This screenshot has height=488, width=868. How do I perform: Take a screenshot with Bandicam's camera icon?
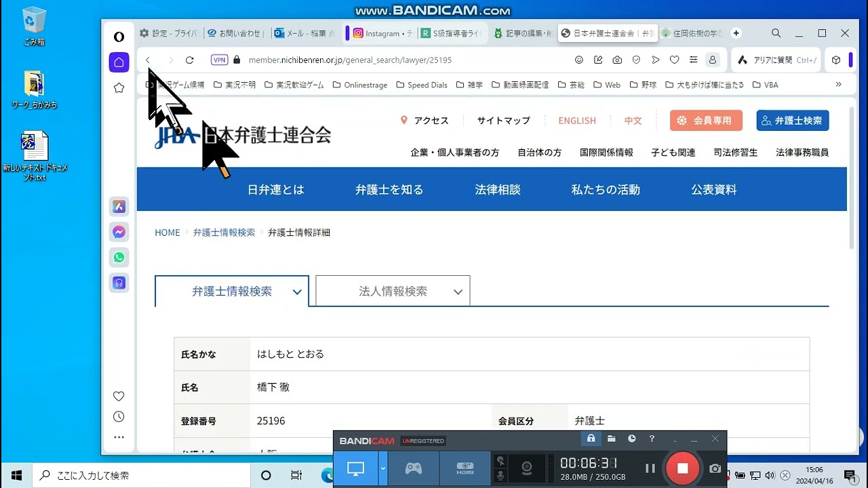(715, 468)
